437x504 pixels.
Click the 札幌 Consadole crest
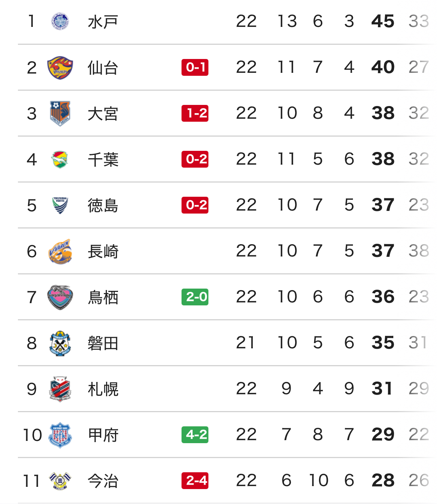tap(60, 389)
